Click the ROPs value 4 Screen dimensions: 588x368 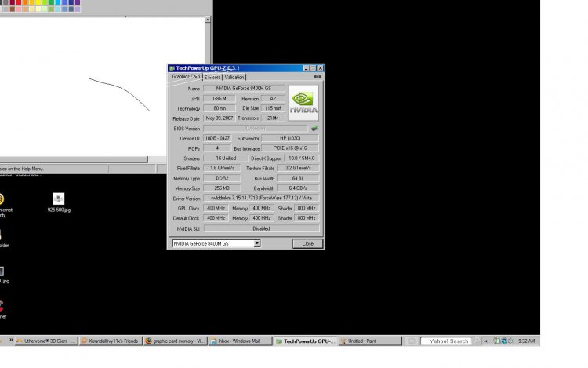pos(217,148)
